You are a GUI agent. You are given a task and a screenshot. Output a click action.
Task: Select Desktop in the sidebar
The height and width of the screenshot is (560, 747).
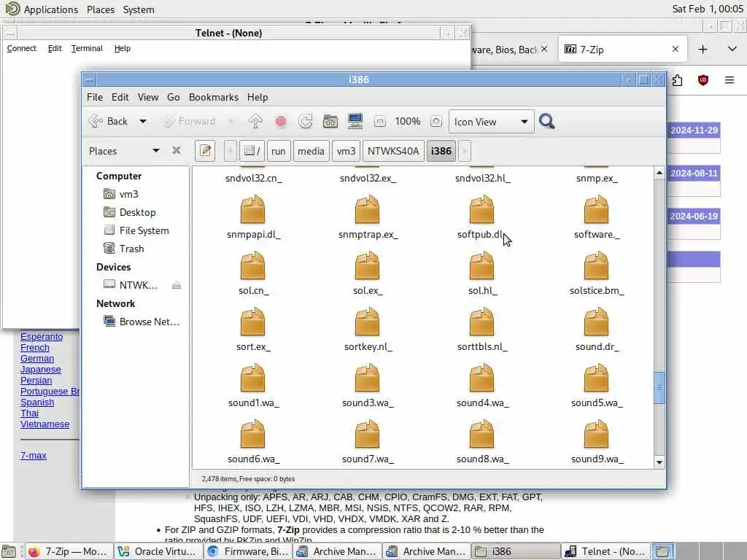tap(137, 212)
